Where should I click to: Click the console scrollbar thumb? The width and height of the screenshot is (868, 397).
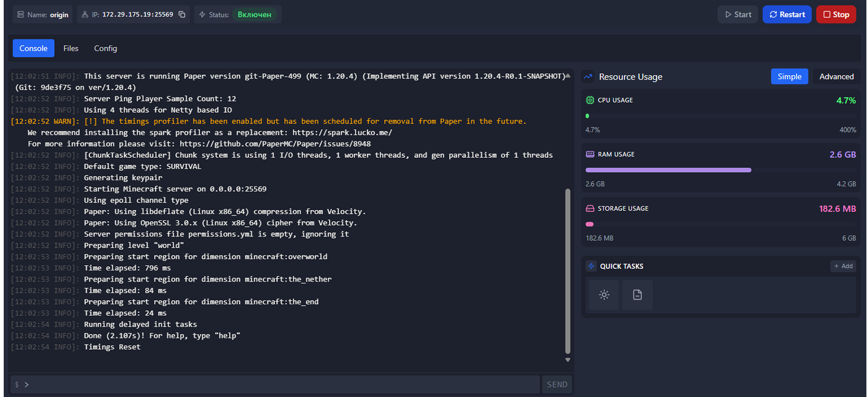[x=568, y=271]
